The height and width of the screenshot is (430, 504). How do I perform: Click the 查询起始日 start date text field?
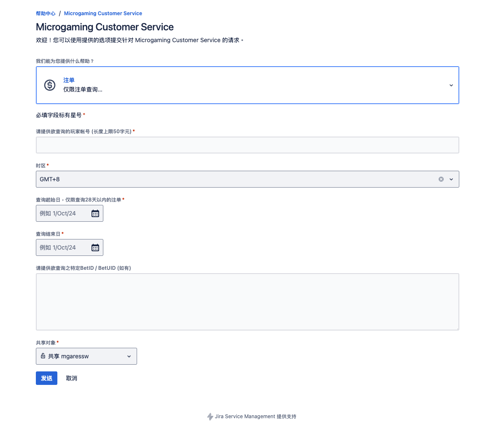pos(63,214)
